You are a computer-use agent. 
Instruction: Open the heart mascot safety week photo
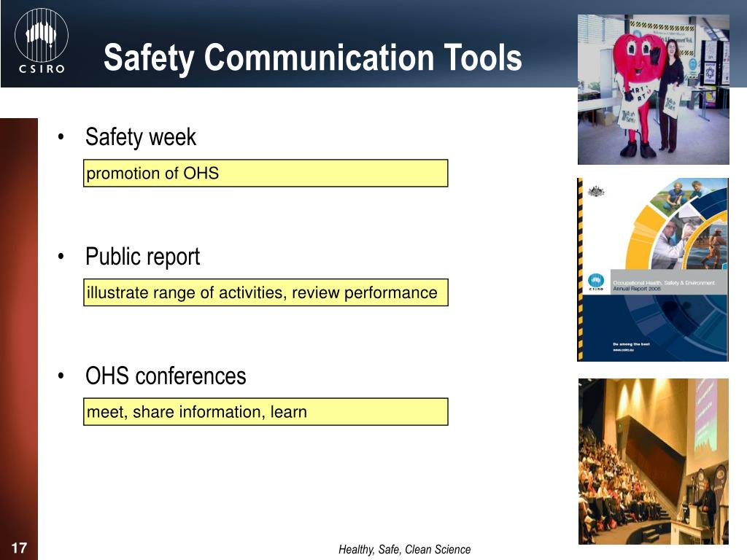(x=653, y=90)
